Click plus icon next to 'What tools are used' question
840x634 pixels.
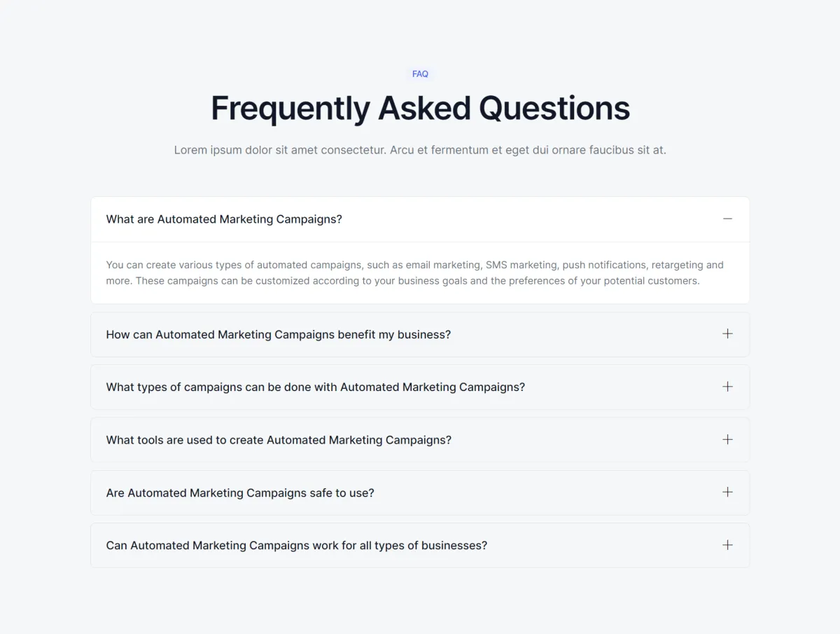pos(727,439)
